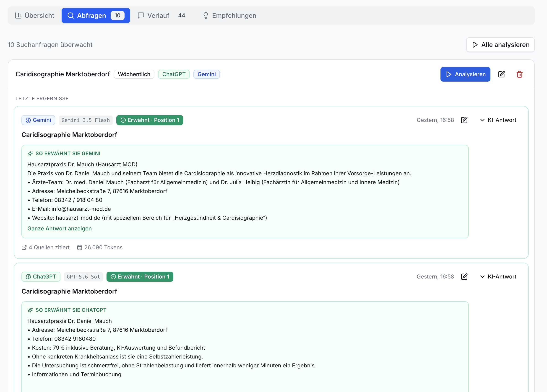This screenshot has width=547, height=392.
Task: Click the Telefon 08342 / 918 04 80 line
Action: point(65,200)
